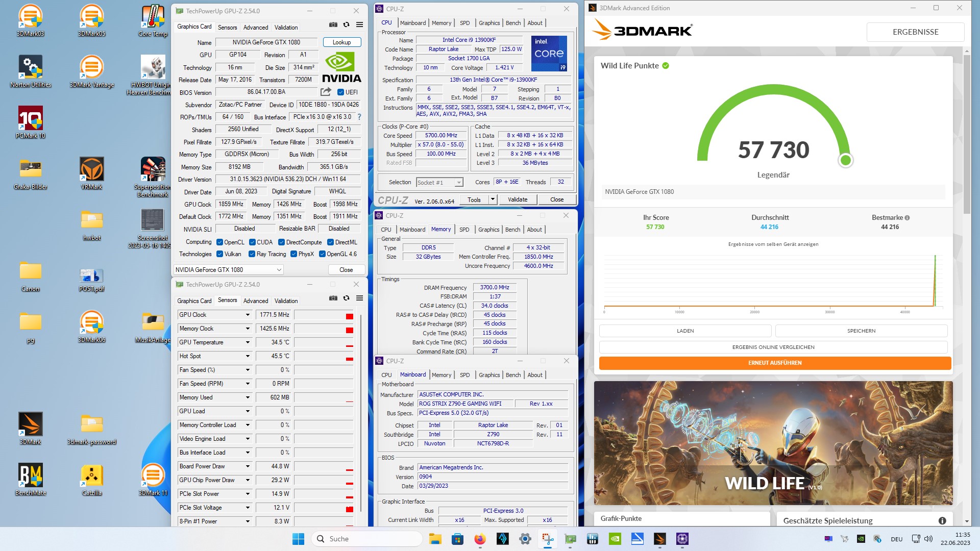Toggle the DirectML checkbox
Viewport: 980px width, 551px height.
coord(330,242)
